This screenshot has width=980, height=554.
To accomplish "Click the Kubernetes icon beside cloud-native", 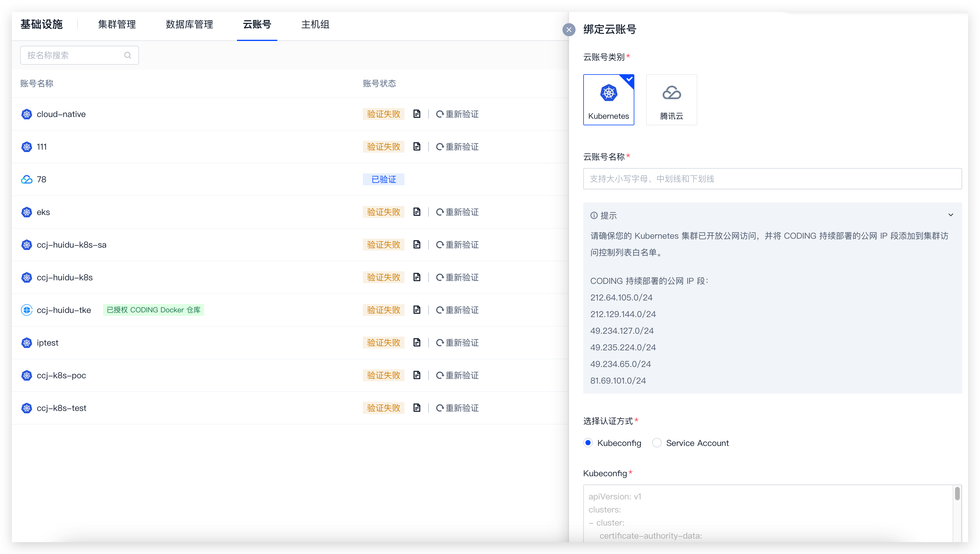I will pyautogui.click(x=27, y=114).
